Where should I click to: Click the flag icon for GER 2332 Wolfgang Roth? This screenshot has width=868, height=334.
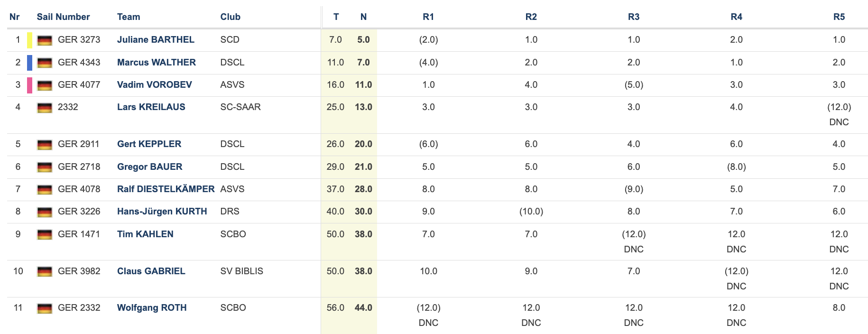click(x=45, y=308)
